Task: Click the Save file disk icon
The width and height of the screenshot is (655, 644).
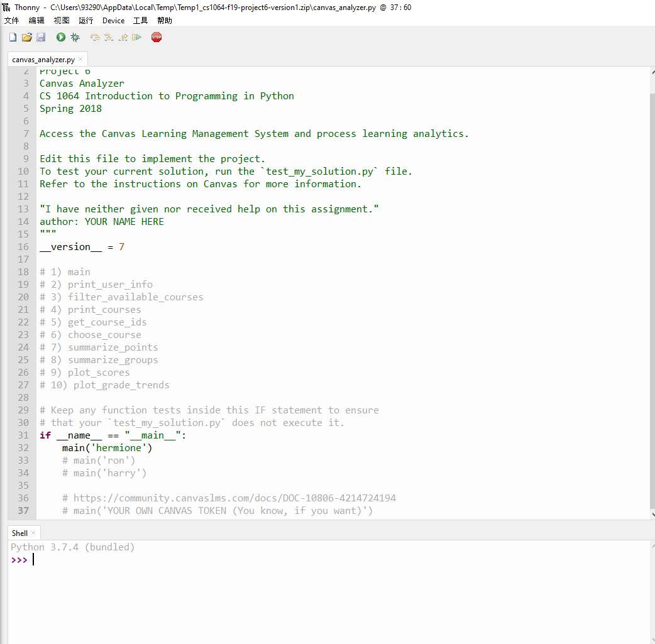Action: coord(41,37)
